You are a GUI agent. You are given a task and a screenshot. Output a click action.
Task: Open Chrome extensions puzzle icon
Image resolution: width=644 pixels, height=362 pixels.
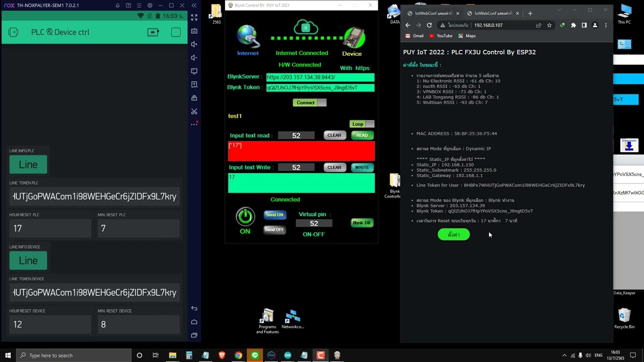[x=573, y=25]
